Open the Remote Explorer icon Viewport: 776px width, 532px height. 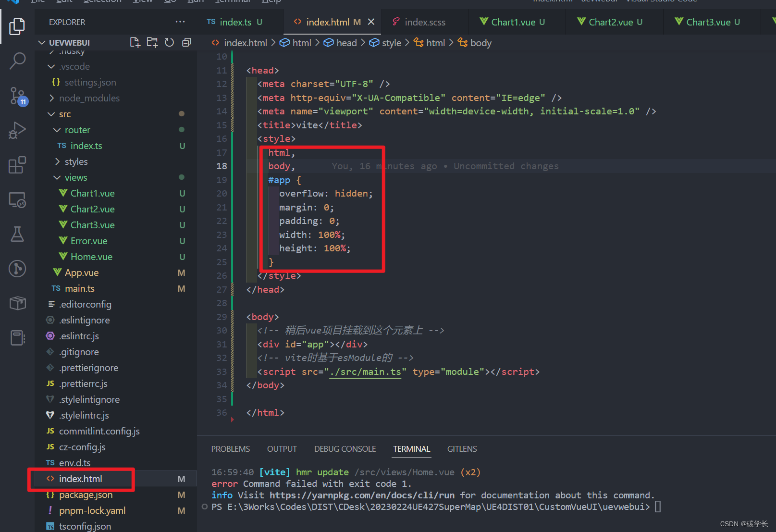point(17,199)
